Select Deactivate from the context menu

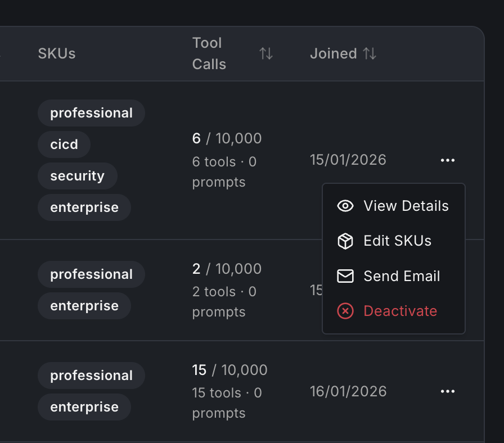[400, 311]
